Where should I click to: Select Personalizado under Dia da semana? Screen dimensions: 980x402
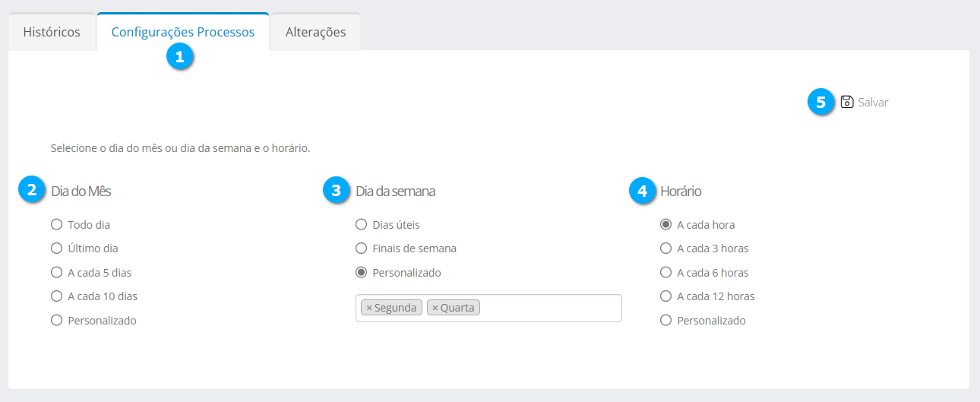click(362, 273)
